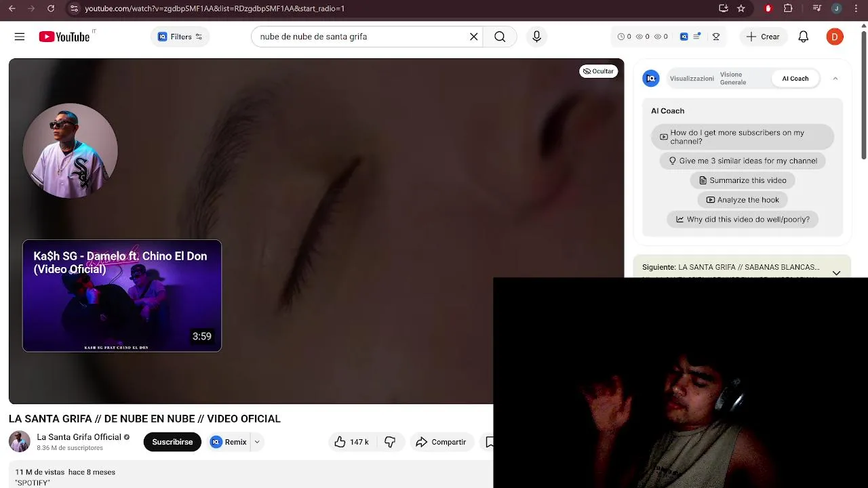
Task: Click Analyze the hook prompt
Action: [x=743, y=200]
